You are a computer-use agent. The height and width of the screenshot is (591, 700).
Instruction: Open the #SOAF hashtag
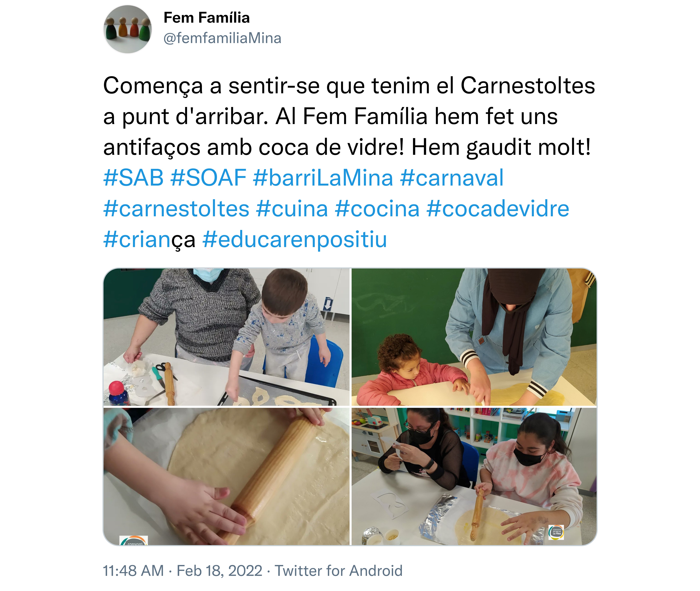pos(208,178)
